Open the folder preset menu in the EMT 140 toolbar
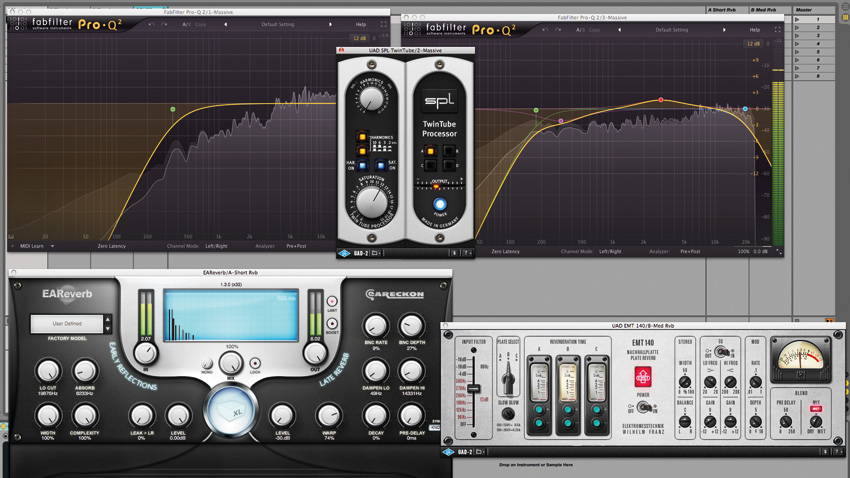This screenshot has height=478, width=850. pyautogui.click(x=481, y=451)
